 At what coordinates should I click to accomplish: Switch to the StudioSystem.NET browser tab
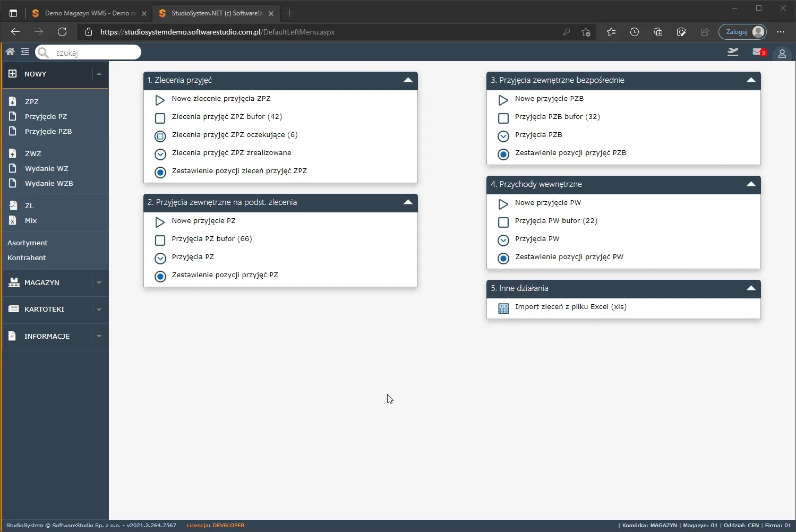(x=217, y=13)
